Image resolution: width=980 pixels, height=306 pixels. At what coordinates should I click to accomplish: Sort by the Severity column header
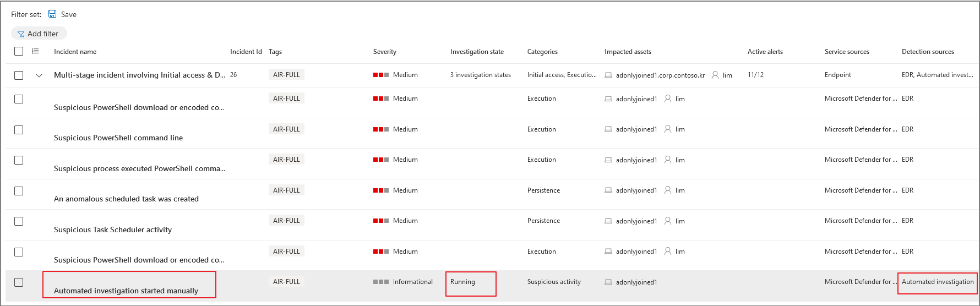coord(385,52)
